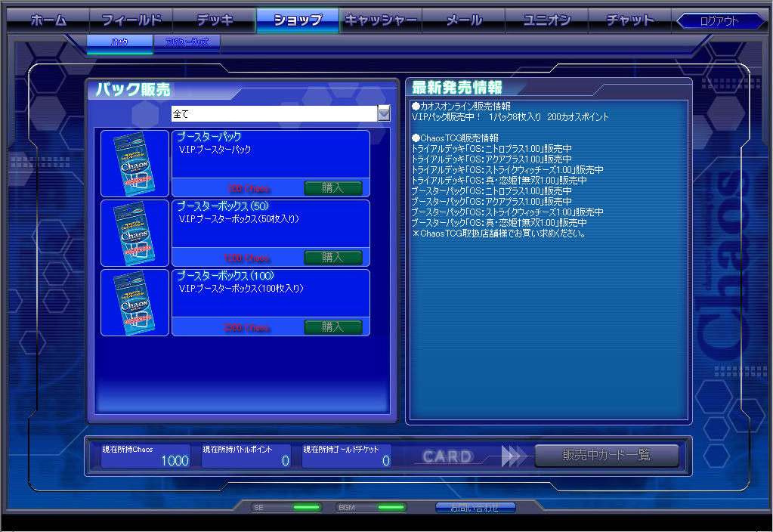773x532 pixels.
Task: Click the 現在所持Chaos value 1000
Action: (175, 460)
